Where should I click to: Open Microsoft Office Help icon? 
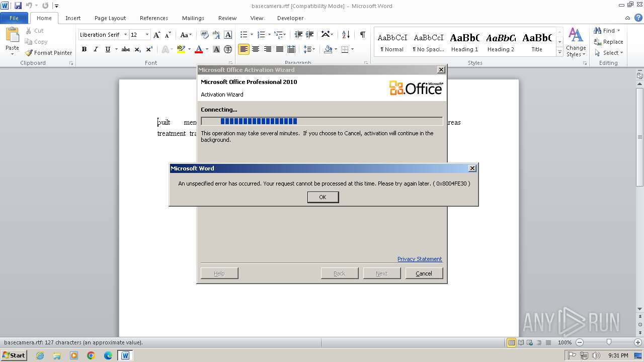(638, 18)
